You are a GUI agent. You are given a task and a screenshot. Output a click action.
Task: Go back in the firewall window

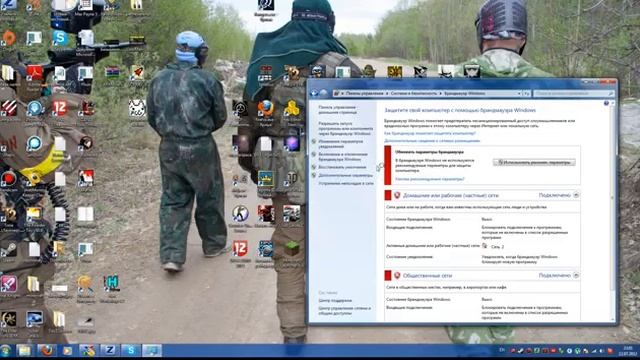[x=314, y=93]
